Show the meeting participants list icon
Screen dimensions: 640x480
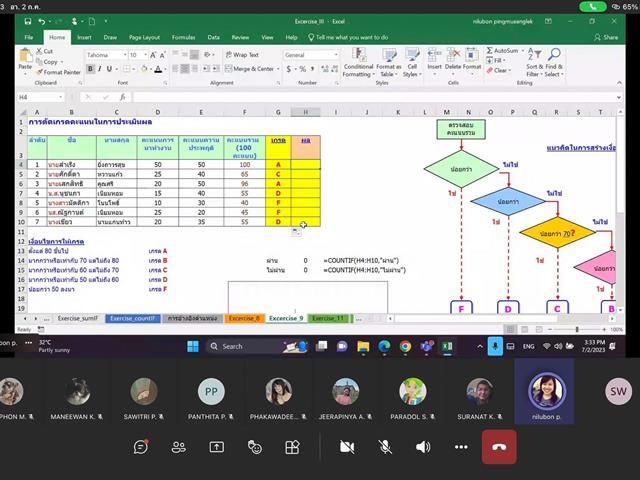178,447
